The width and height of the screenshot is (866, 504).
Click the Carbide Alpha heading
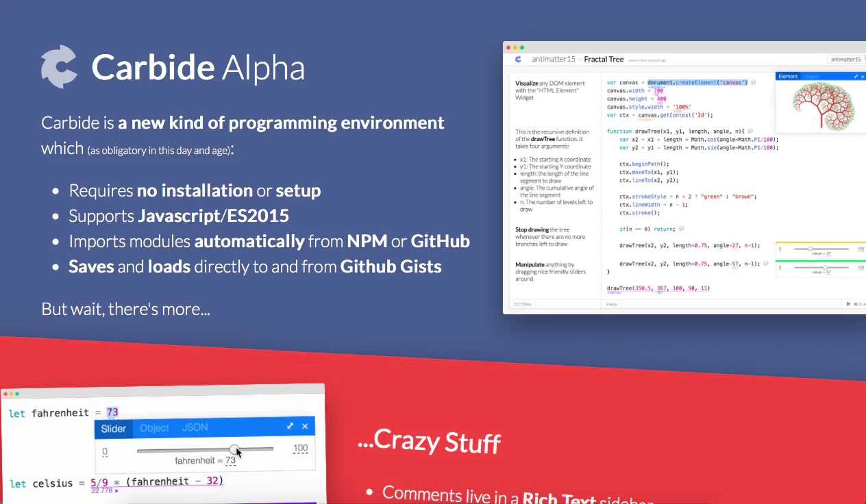click(198, 67)
